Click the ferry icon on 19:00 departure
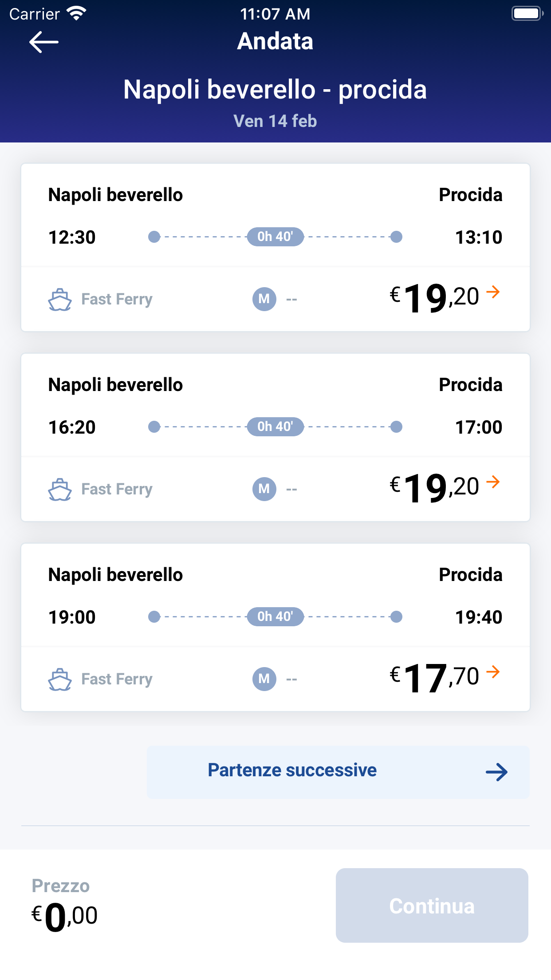551x980 pixels. point(60,680)
